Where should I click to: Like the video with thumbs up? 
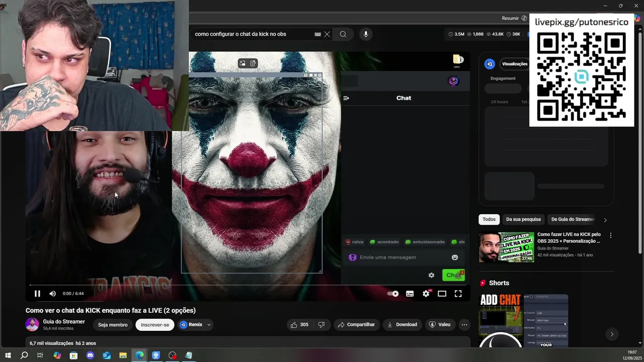pyautogui.click(x=299, y=325)
